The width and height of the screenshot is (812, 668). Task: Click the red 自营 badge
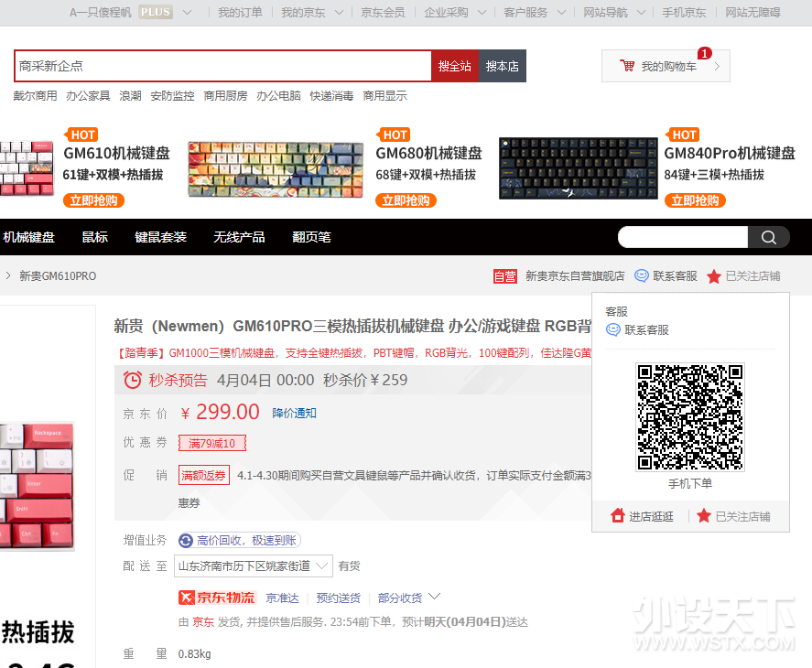(x=504, y=276)
